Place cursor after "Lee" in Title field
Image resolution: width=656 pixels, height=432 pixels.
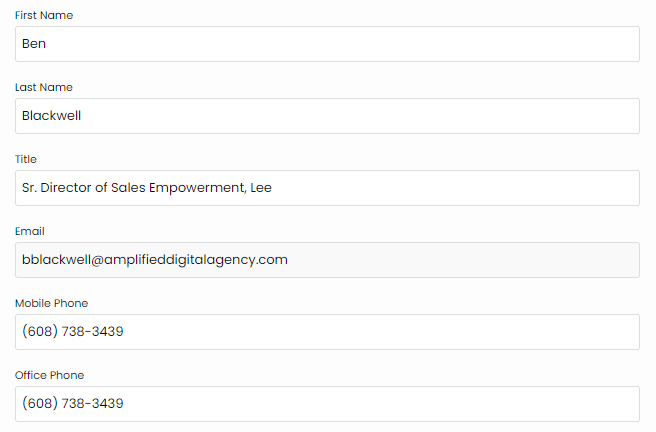coord(273,188)
